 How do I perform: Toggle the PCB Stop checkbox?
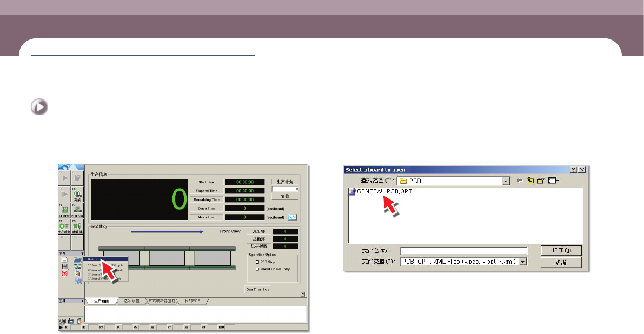[257, 262]
